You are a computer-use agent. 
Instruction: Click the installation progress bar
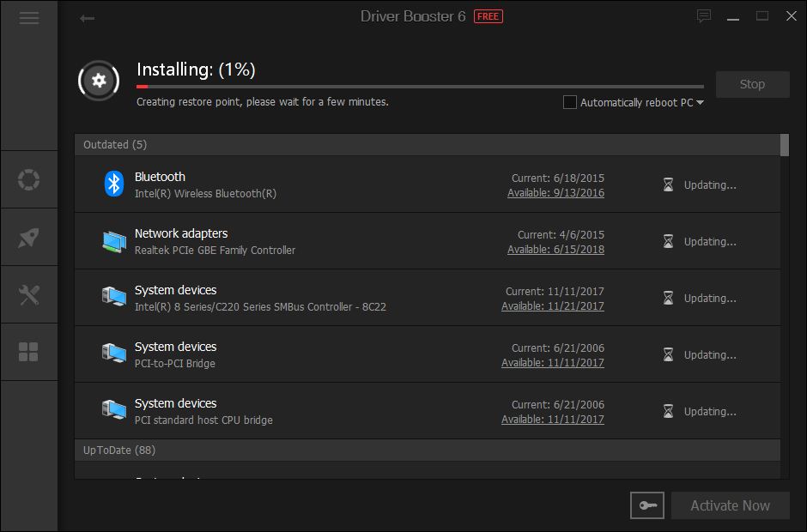tap(420, 87)
